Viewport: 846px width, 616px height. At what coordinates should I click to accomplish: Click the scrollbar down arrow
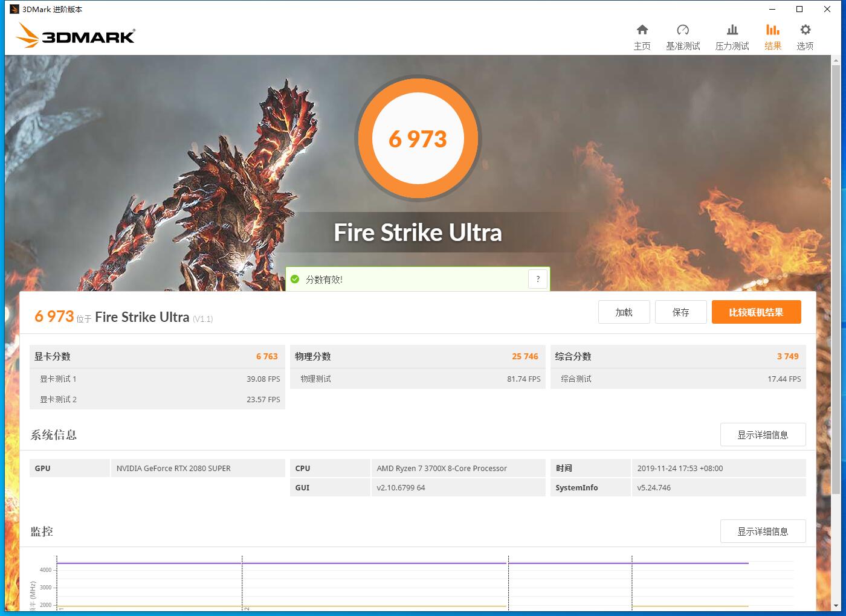(836, 606)
